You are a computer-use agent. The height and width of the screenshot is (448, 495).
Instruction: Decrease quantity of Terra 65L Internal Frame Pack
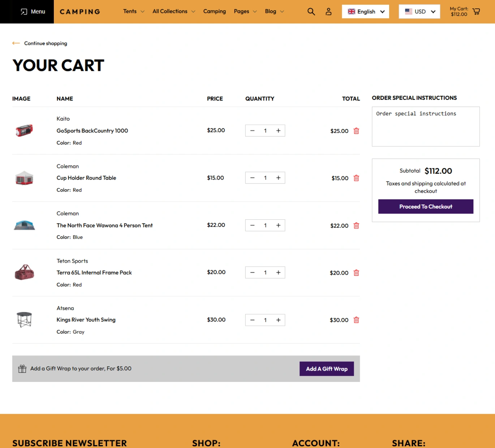point(252,272)
